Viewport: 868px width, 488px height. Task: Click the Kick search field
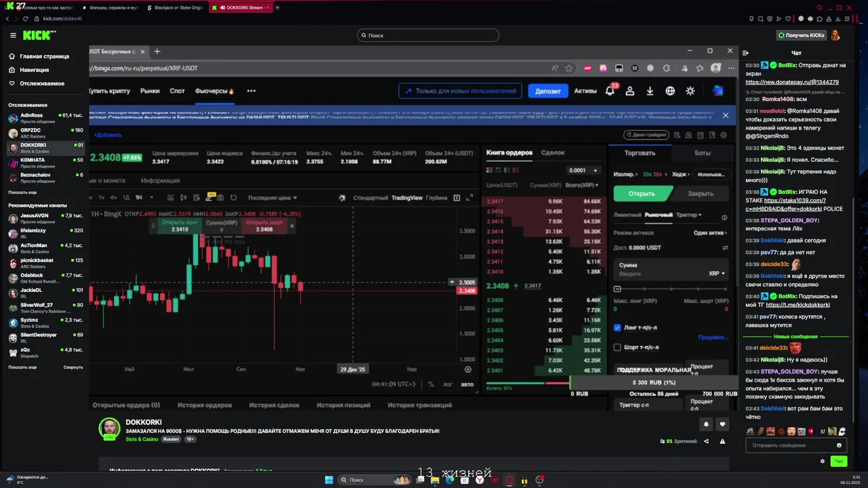click(x=428, y=35)
